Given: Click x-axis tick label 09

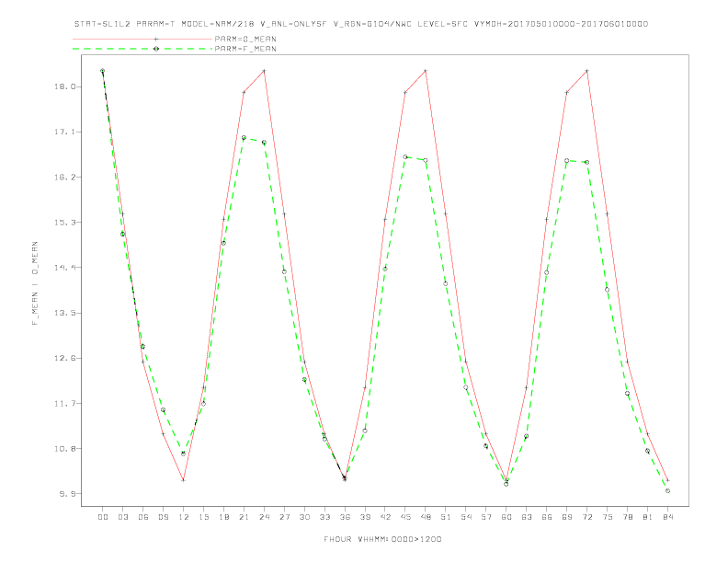Looking at the screenshot, I should point(163,517).
